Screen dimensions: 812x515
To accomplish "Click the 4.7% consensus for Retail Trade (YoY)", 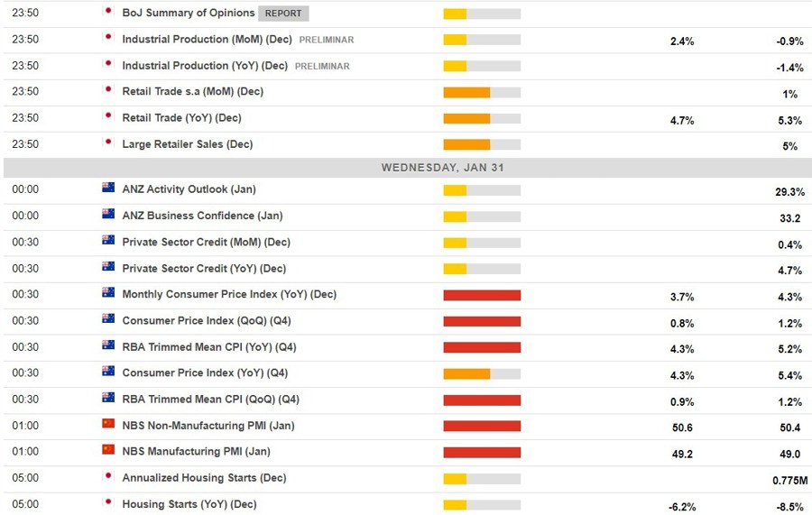I will 682,121.
